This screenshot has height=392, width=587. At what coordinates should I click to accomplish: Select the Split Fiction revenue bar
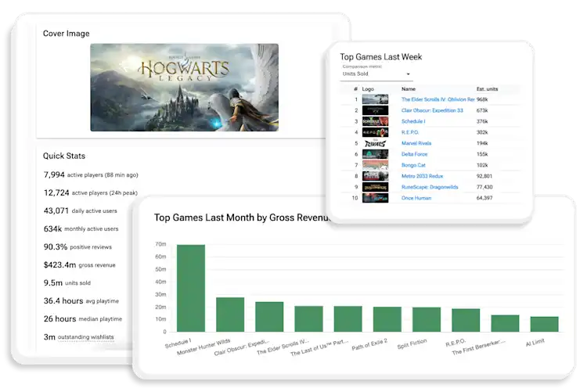427,319
